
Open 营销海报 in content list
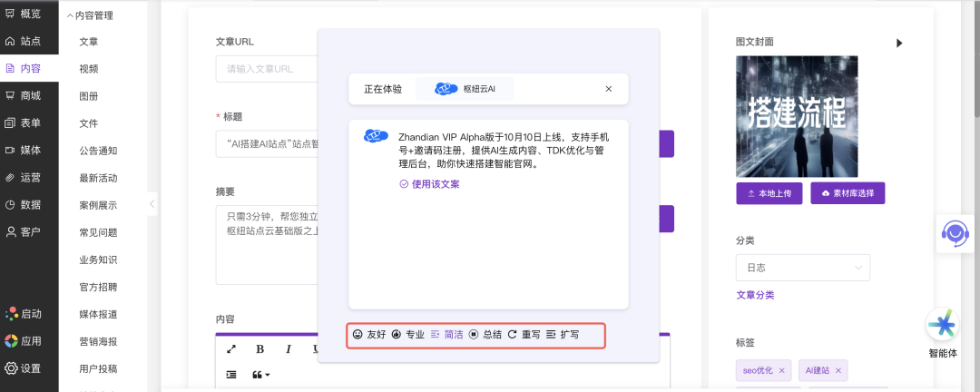pyautogui.click(x=98, y=341)
